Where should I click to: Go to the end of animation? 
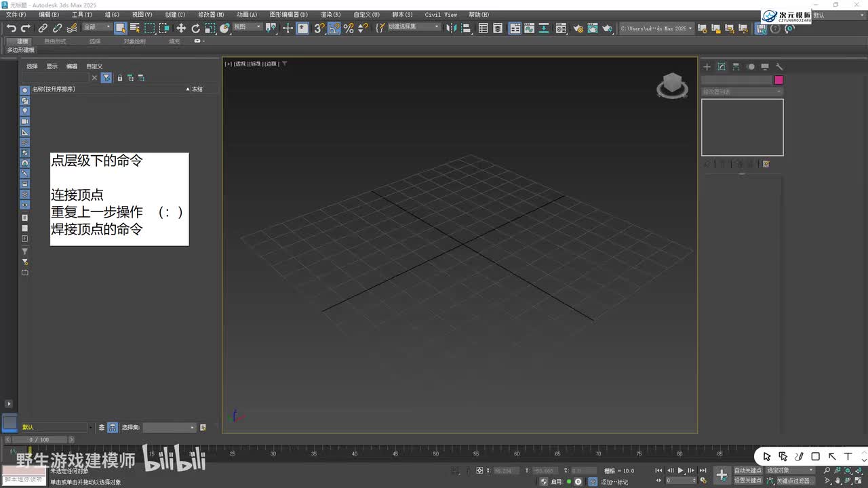point(703,470)
